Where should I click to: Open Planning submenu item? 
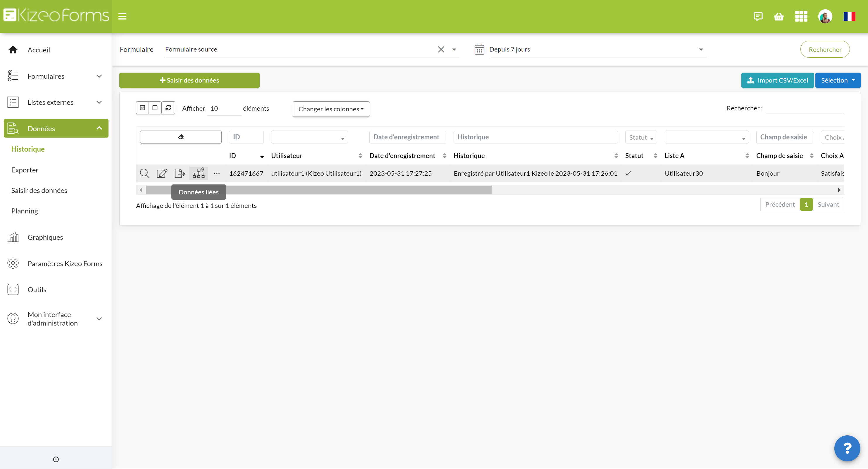25,211
